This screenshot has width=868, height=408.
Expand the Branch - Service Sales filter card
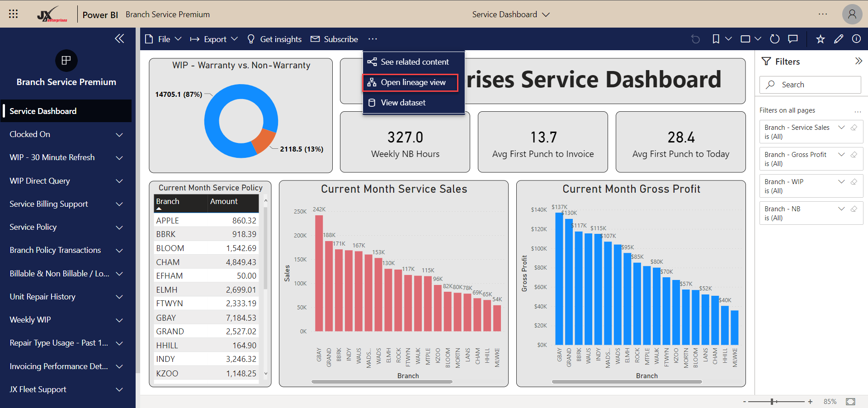click(x=841, y=128)
